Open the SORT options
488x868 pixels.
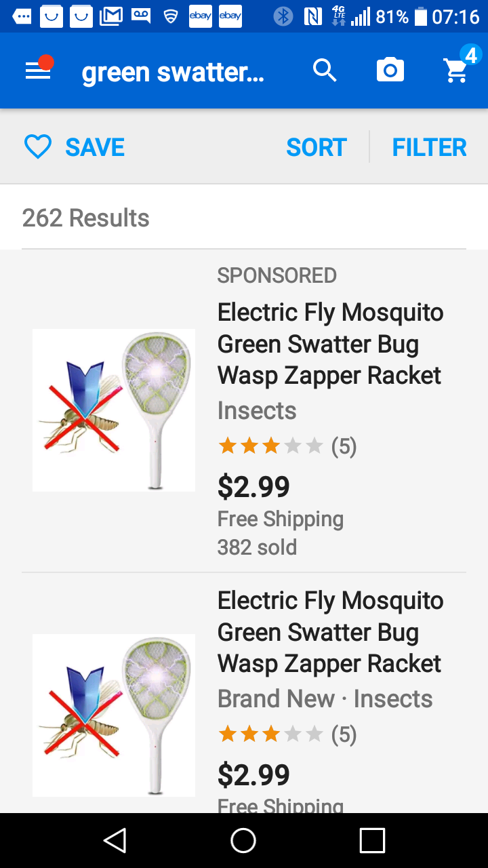point(317,147)
